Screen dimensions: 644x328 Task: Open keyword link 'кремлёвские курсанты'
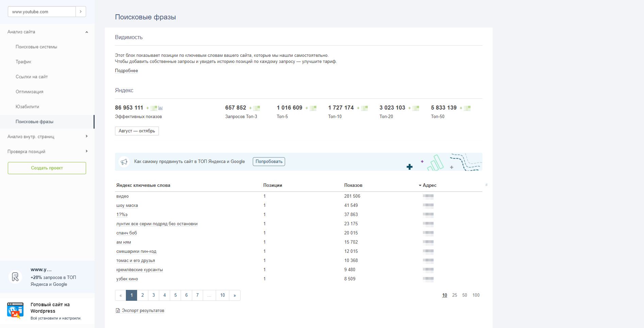pyautogui.click(x=139, y=270)
